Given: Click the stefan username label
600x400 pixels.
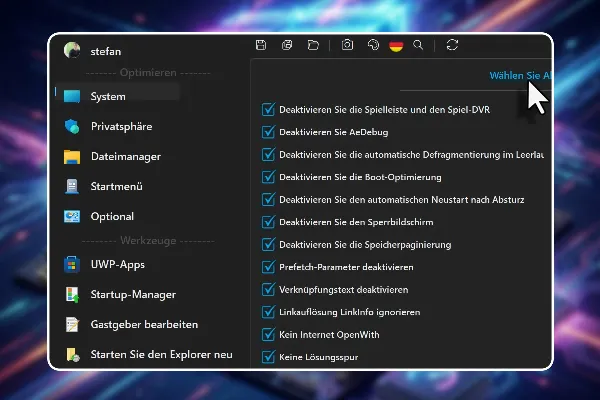Looking at the screenshot, I should [106, 52].
